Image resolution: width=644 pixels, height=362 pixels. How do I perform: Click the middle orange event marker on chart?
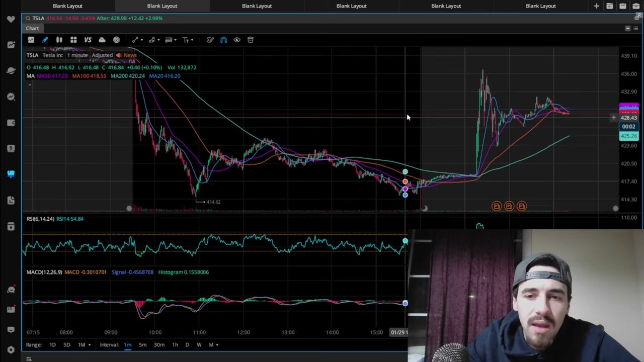[x=509, y=206]
